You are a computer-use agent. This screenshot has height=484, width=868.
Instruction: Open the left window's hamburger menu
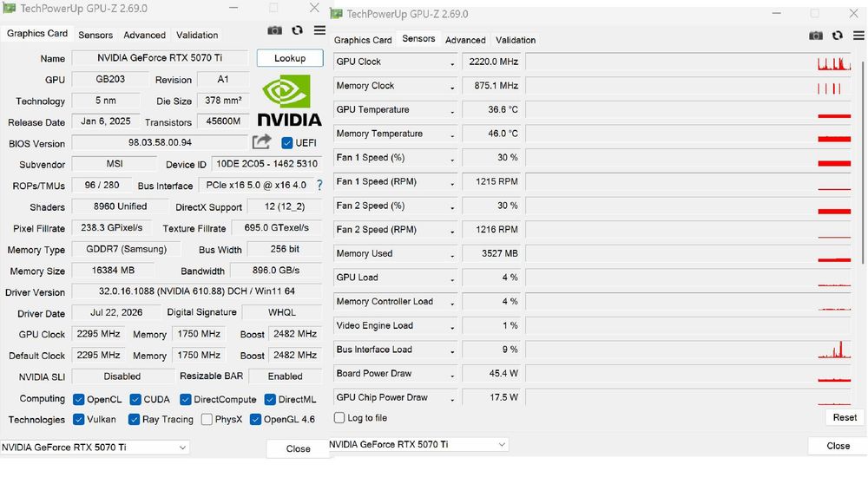(x=319, y=30)
